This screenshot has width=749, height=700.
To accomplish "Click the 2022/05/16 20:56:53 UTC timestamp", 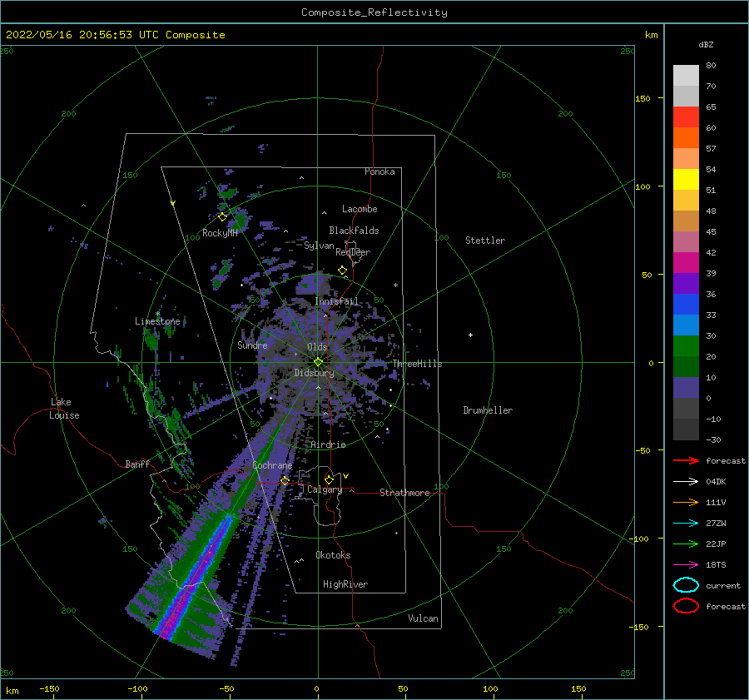I will point(76,35).
